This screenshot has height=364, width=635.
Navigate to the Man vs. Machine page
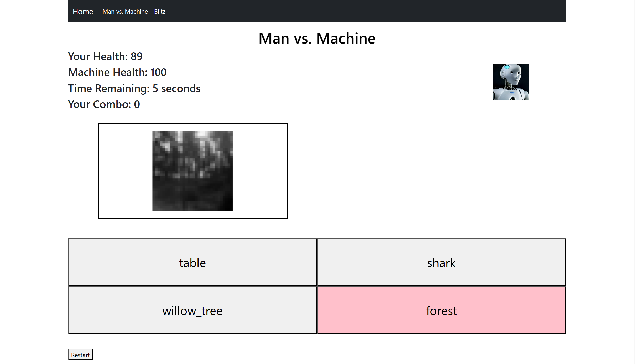(125, 11)
